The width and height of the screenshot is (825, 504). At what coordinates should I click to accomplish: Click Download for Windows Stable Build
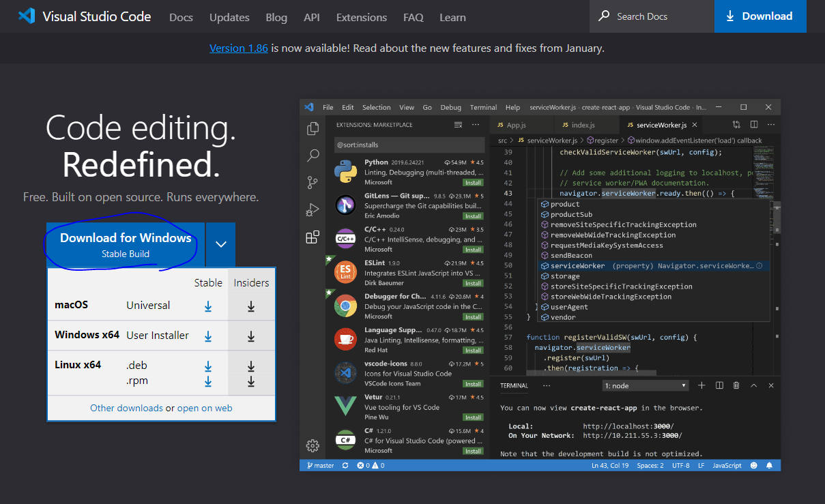click(126, 244)
